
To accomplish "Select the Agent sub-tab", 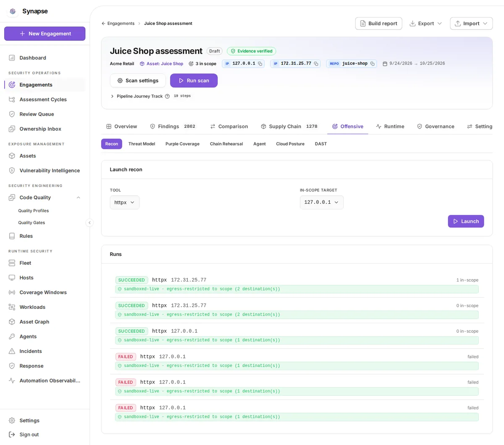I will 260,144.
